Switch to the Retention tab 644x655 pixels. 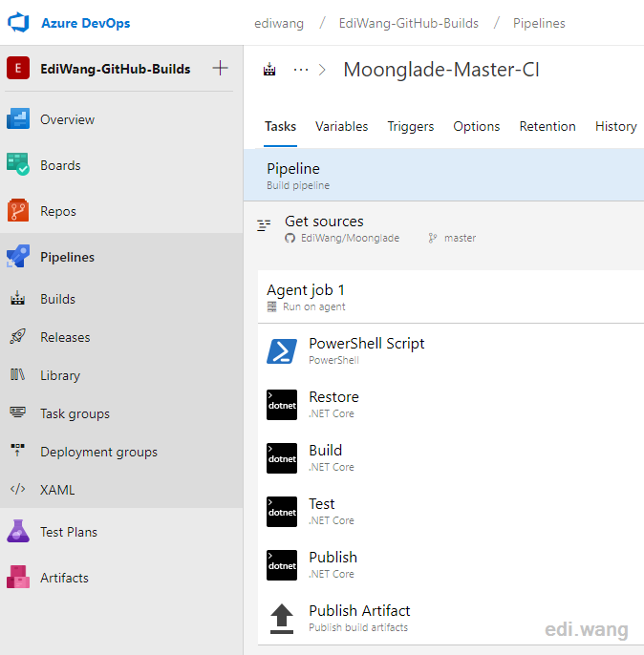547,126
